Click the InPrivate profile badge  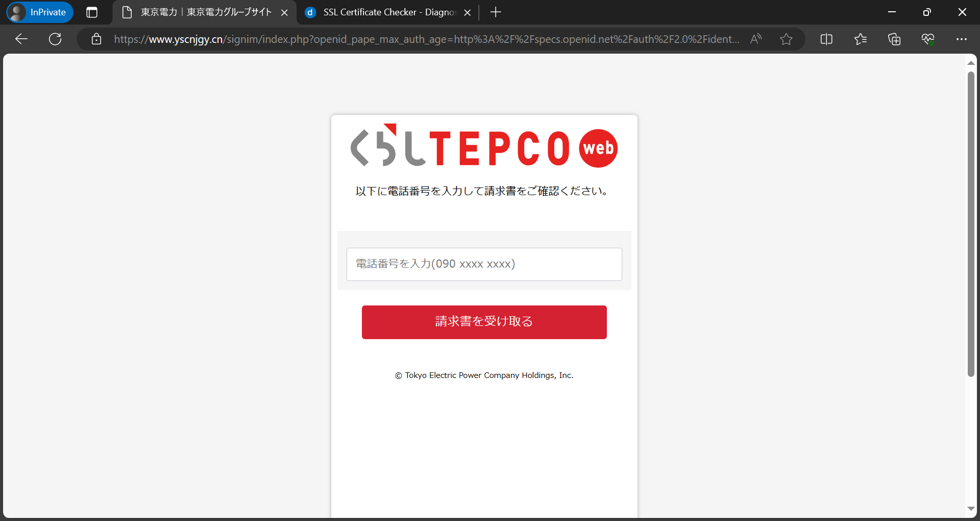click(40, 12)
